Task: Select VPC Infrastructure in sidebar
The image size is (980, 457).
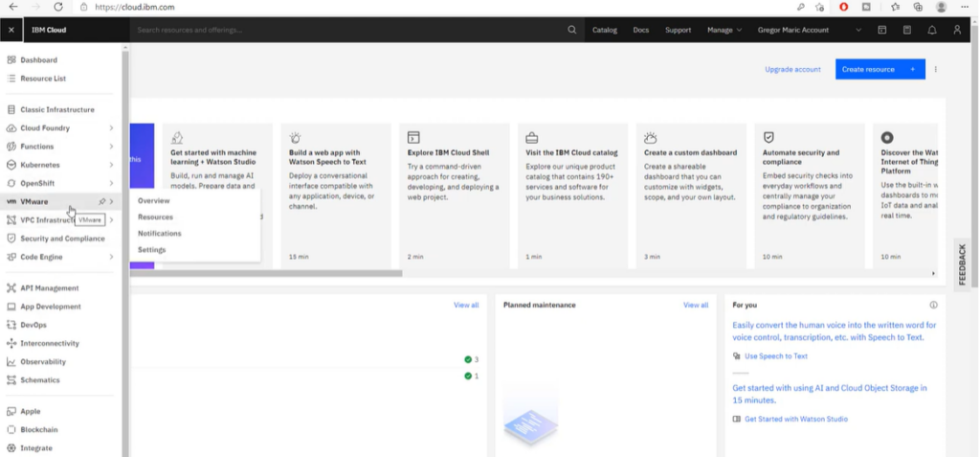Action: 47,220
